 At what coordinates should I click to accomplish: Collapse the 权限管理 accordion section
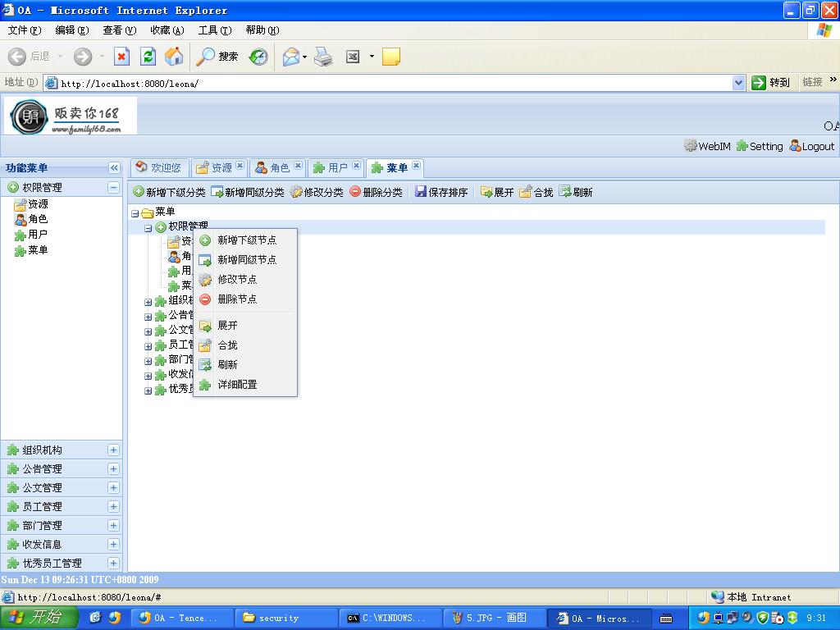113,187
